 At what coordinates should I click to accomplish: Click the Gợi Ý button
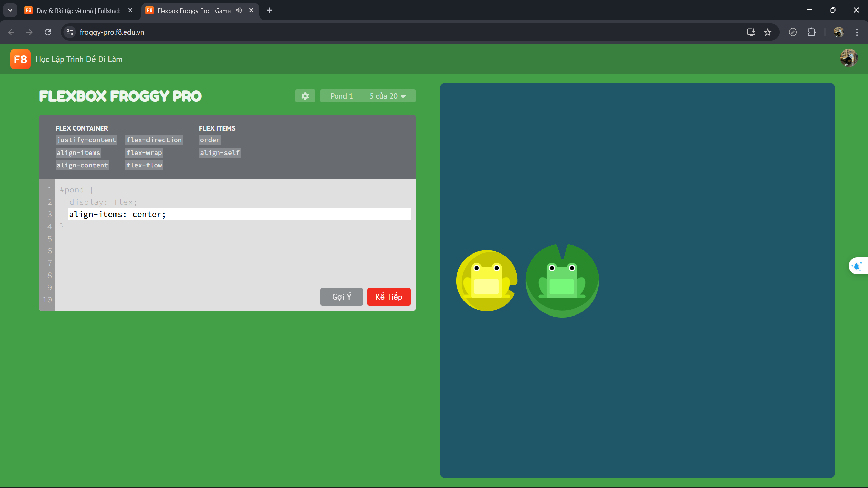coord(341,297)
